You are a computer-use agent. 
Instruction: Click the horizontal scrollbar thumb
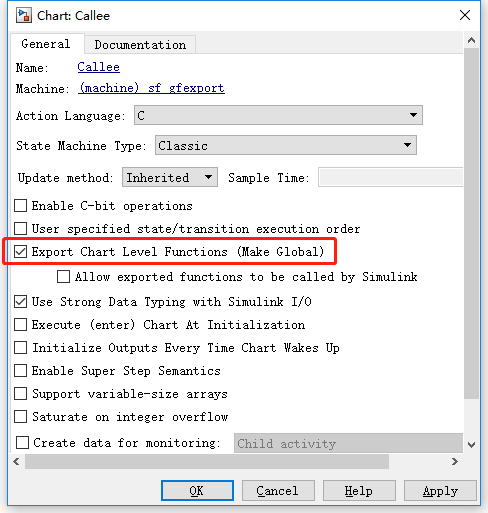click(207, 462)
